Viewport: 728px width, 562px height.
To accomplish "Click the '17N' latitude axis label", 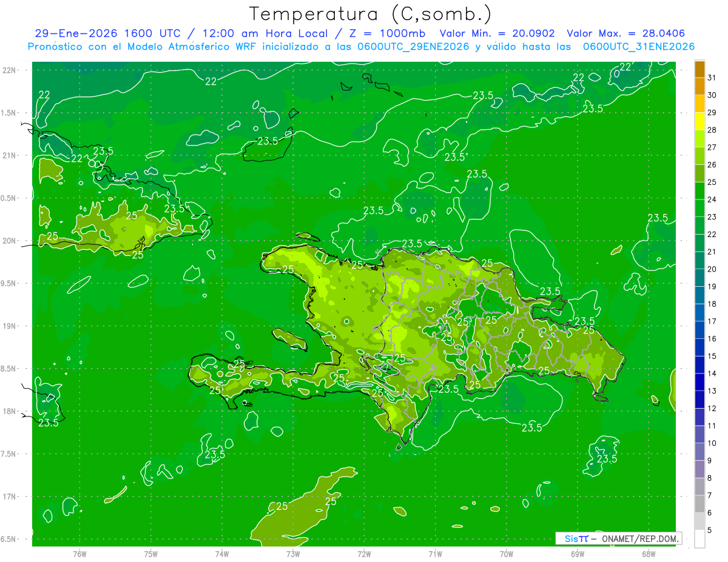I will [9, 497].
